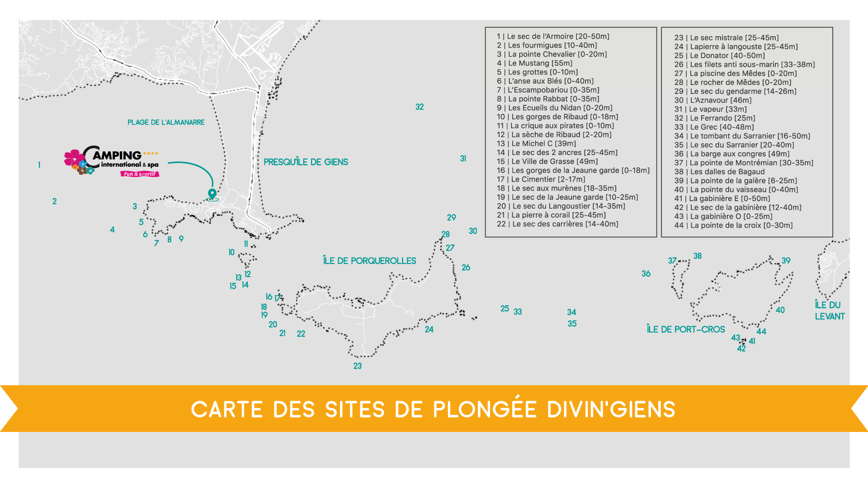
Task: Click legend entry Le sec du Langoustier
Action: [561, 206]
